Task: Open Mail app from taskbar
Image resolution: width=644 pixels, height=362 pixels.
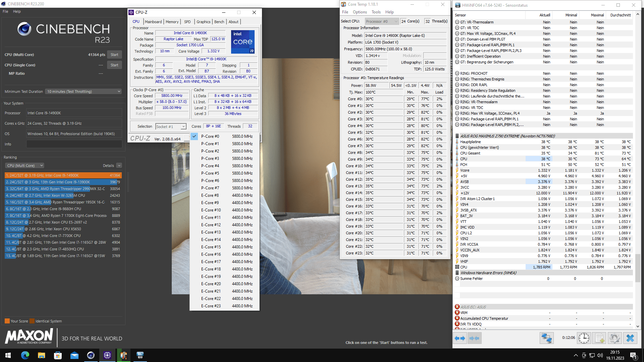Action: tap(74, 355)
